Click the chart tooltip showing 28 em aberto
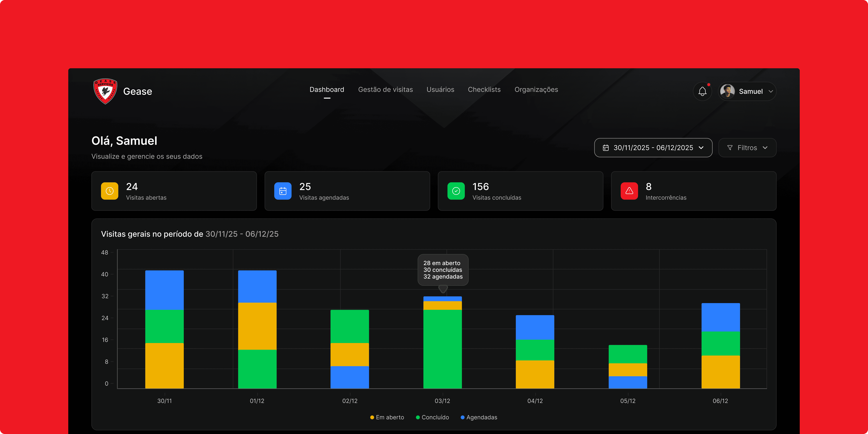Image resolution: width=868 pixels, height=434 pixels. [x=443, y=270]
